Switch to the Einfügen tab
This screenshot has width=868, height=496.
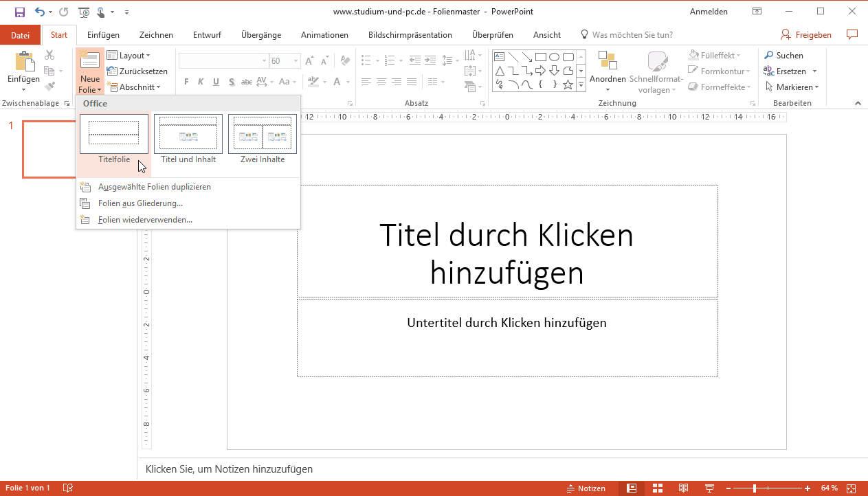103,35
